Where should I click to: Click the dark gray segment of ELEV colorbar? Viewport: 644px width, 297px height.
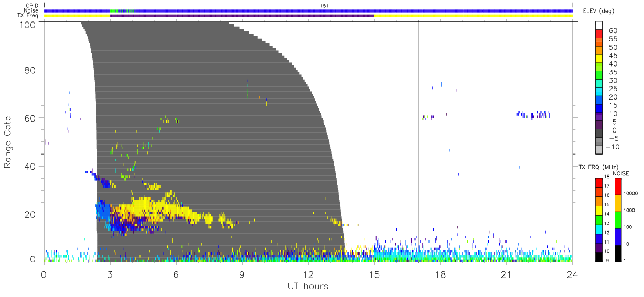[x=599, y=134]
